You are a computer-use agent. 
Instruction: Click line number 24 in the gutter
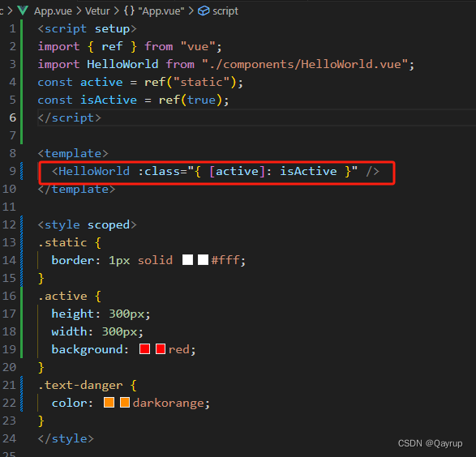9,438
